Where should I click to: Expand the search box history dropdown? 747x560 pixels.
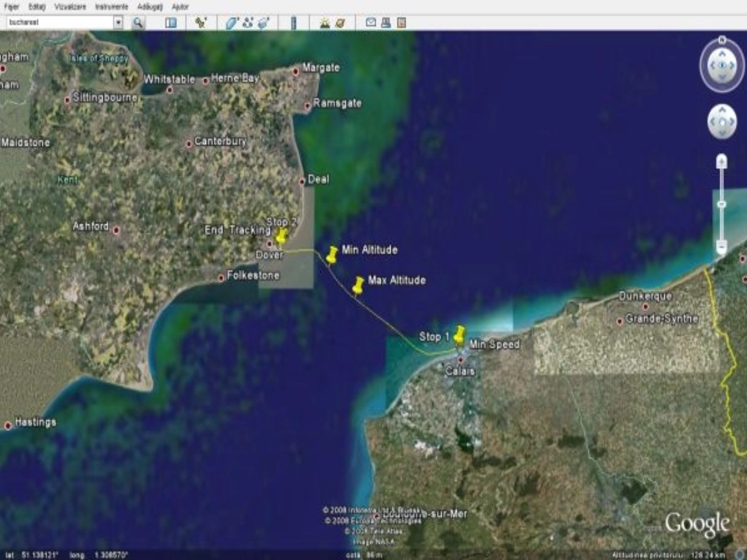tap(118, 22)
